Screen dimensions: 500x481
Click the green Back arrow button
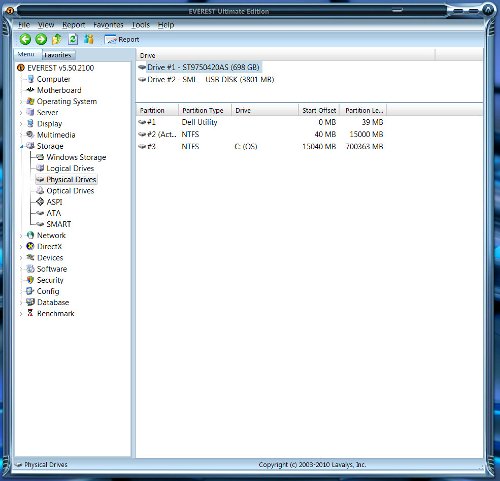(25, 39)
